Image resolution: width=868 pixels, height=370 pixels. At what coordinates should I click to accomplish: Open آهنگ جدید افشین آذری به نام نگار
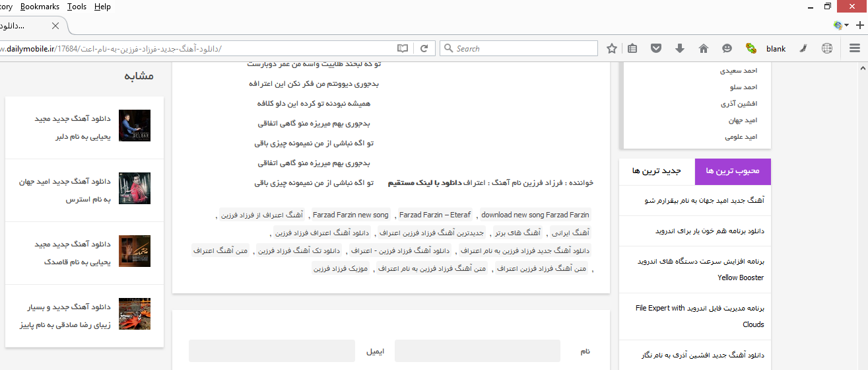click(702, 355)
